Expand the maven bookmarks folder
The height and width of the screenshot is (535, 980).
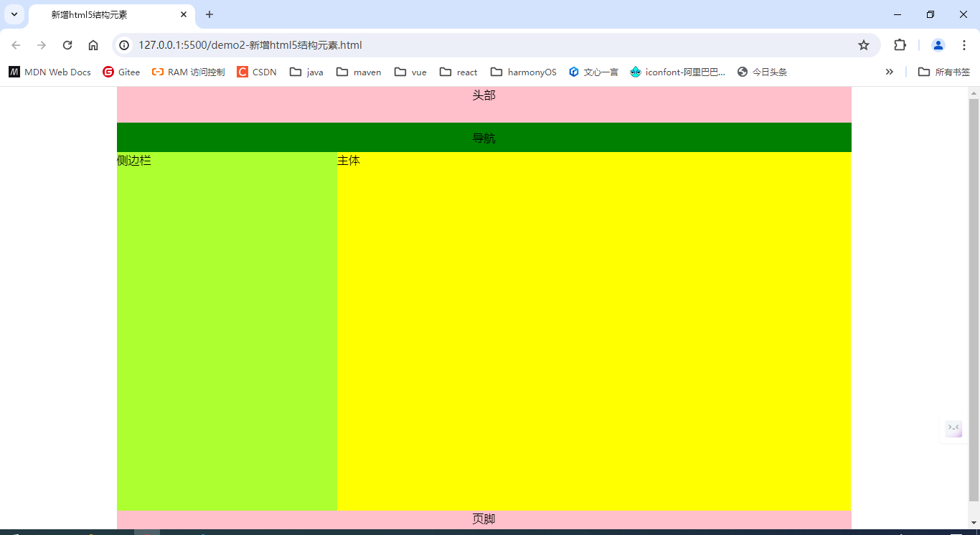(359, 72)
